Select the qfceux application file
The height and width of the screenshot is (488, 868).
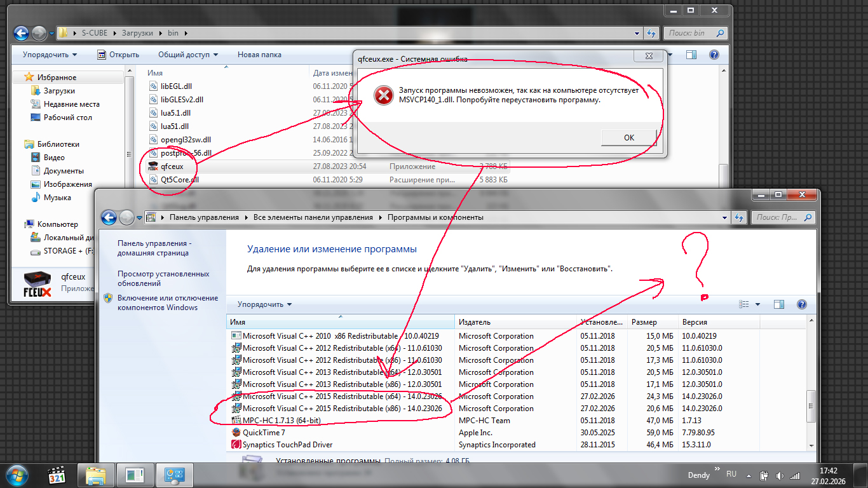coord(172,166)
